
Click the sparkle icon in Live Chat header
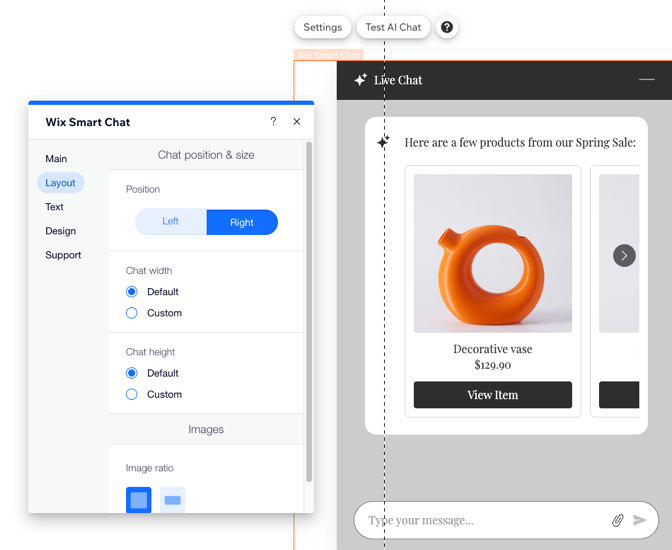click(360, 80)
